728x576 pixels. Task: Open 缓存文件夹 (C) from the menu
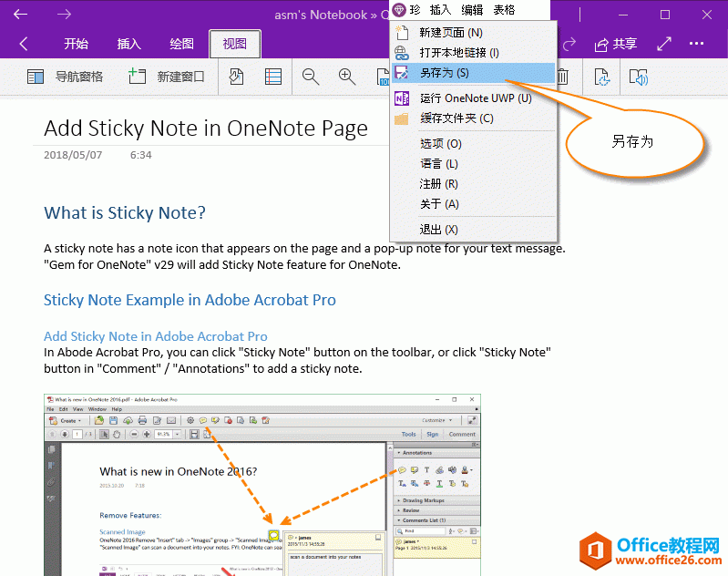pyautogui.click(x=474, y=118)
